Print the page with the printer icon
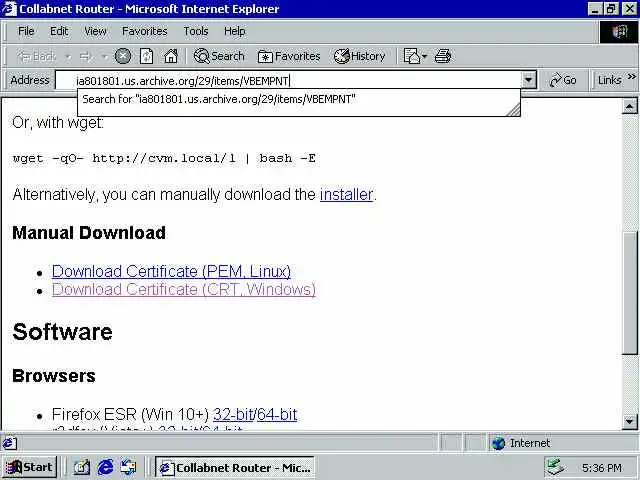Screen dimensions: 640x480 coord(443,56)
